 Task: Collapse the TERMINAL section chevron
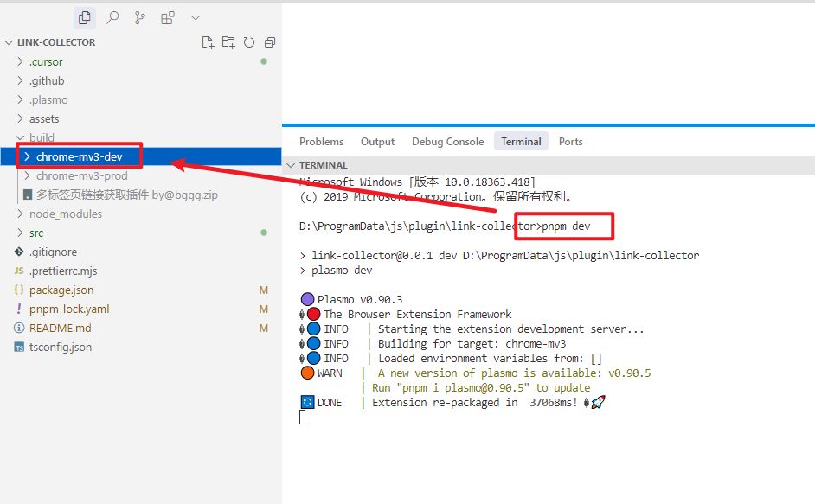[x=291, y=165]
